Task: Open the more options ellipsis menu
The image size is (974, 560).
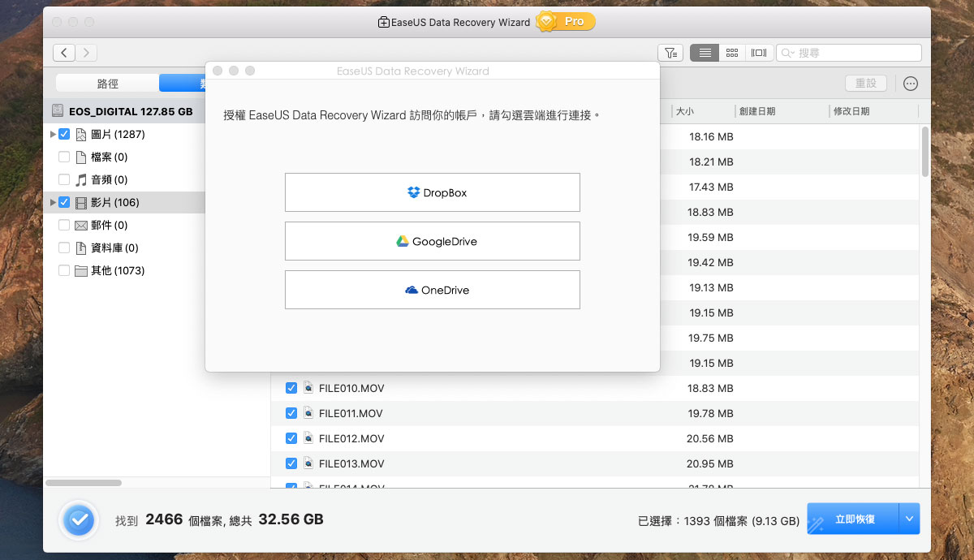Action: tap(911, 84)
